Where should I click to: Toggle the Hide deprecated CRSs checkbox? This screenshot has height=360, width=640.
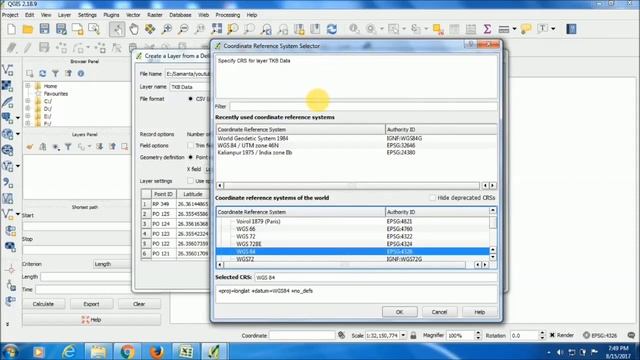click(433, 198)
